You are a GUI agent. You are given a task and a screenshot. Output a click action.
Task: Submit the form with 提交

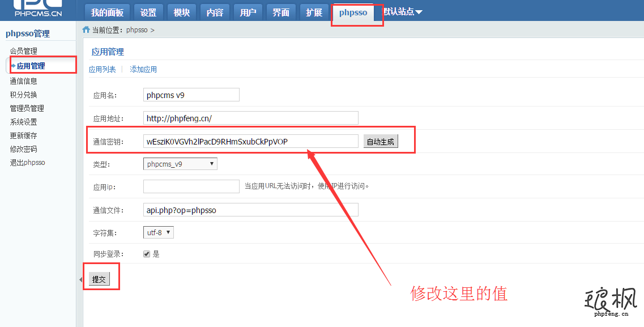99,279
